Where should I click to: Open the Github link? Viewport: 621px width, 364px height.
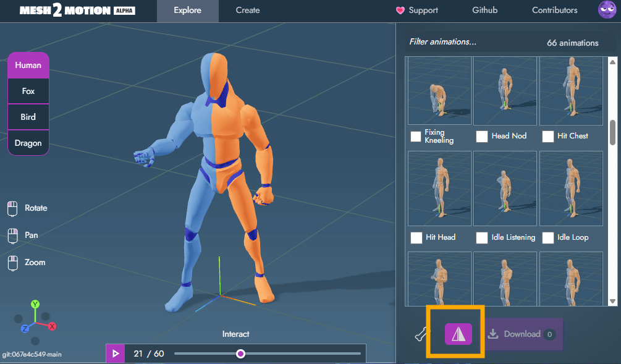pyautogui.click(x=485, y=11)
